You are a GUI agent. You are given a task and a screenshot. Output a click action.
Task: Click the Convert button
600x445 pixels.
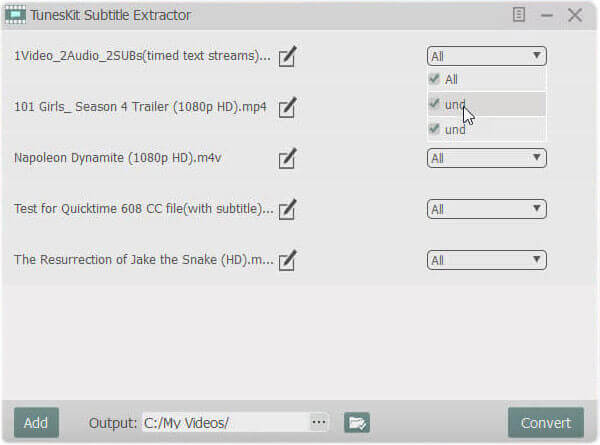tap(546, 422)
